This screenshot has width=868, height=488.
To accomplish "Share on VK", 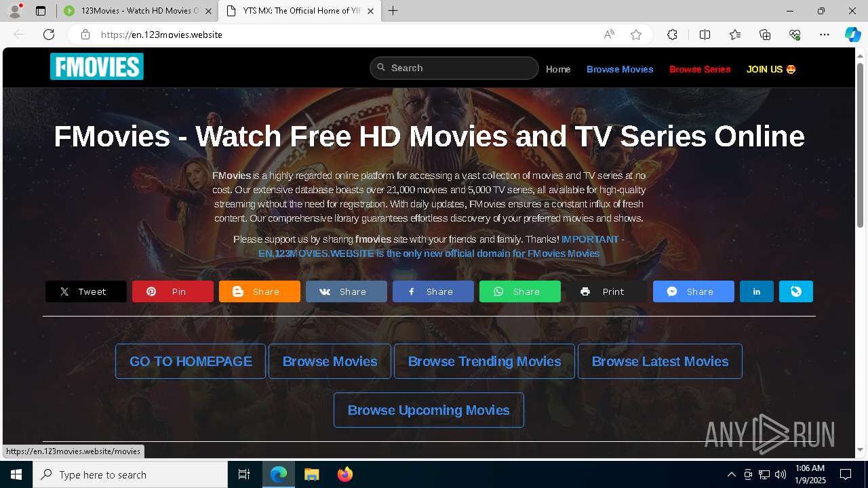I will tap(347, 291).
